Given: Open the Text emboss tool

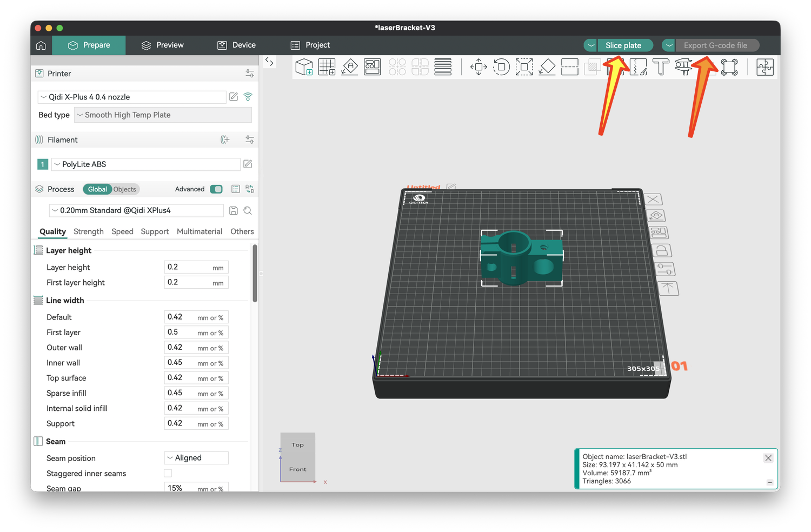Looking at the screenshot, I should (x=661, y=67).
